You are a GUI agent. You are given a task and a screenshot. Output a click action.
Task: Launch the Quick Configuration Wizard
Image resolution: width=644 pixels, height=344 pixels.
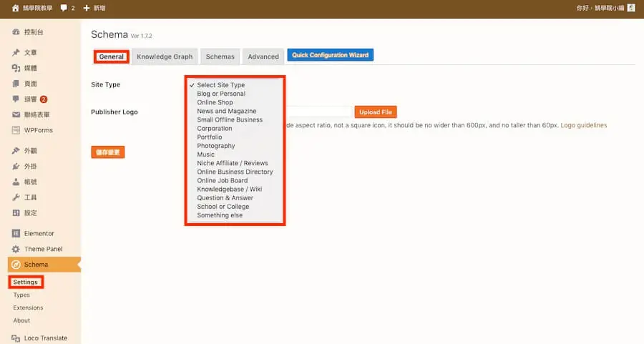tap(330, 55)
